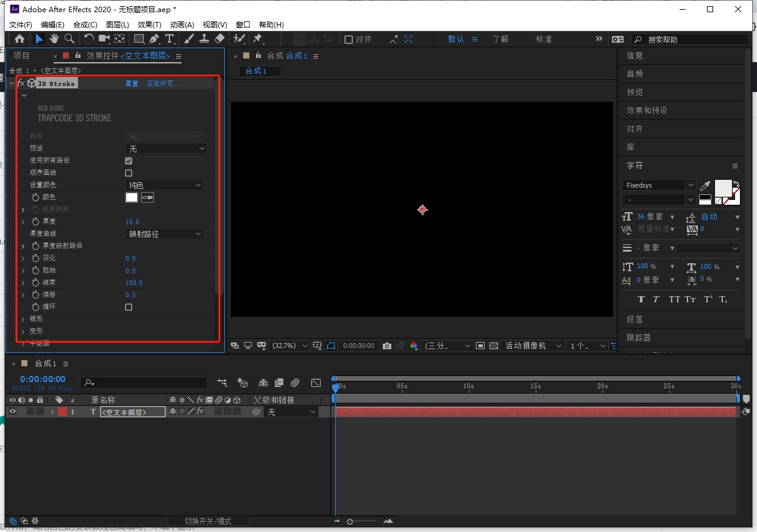Open the 厚度曲线 映射路径 dropdown
The image size is (757, 532).
click(x=165, y=234)
